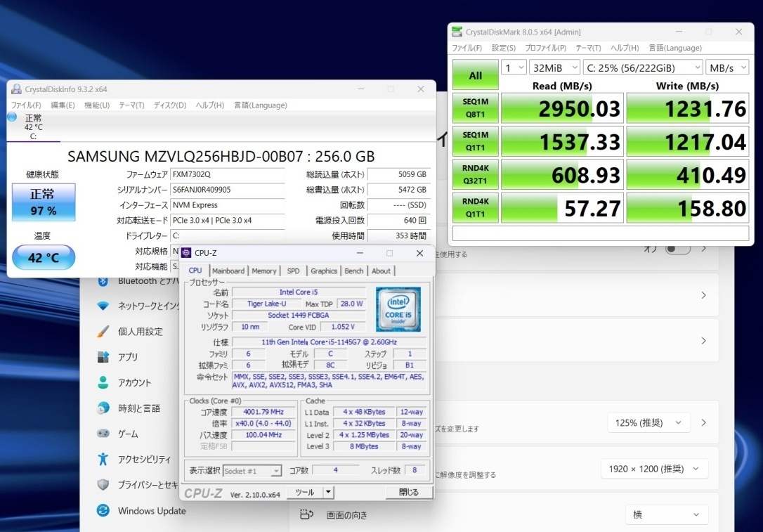Viewport: 763px width, 532px height.
Task: Switch to Bench tab in CPU-Z
Action: coord(354,271)
